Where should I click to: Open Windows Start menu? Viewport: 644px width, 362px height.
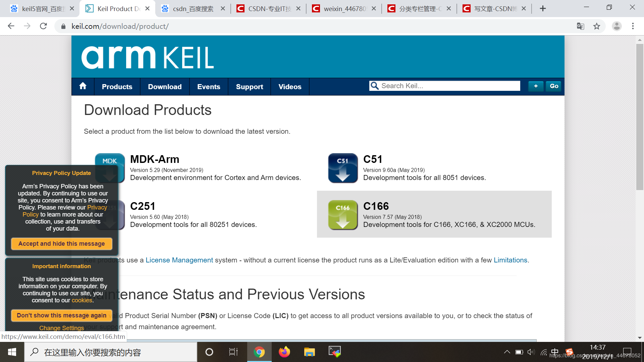point(12,352)
